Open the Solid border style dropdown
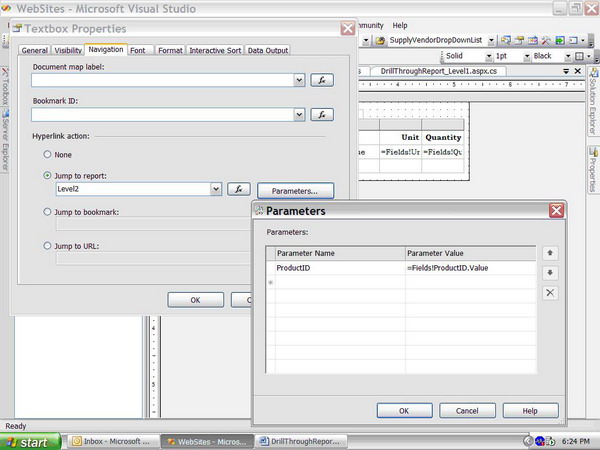600x450 pixels. pos(489,56)
